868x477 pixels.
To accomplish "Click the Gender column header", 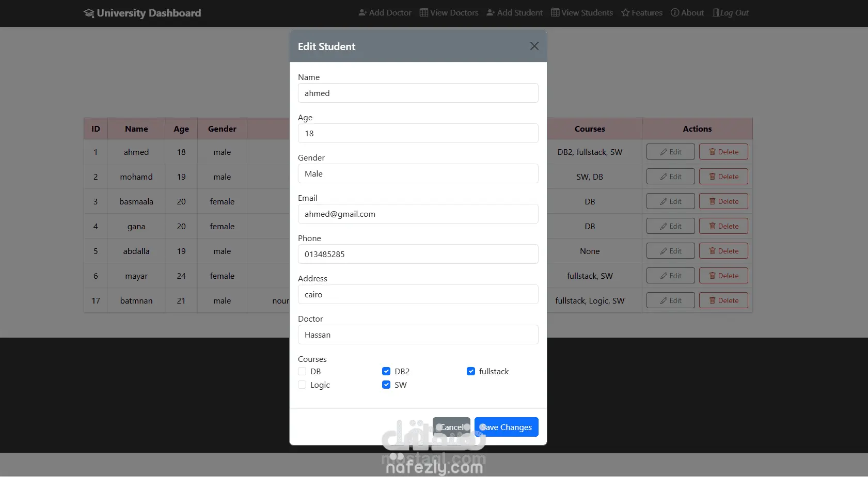I will coord(222,129).
